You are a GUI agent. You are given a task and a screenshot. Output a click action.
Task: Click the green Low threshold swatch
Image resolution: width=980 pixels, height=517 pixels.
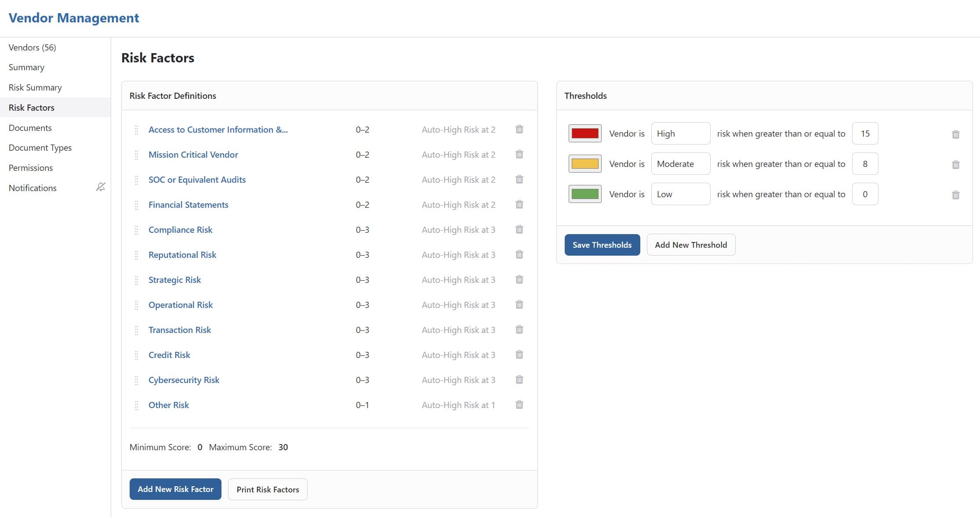tap(584, 194)
